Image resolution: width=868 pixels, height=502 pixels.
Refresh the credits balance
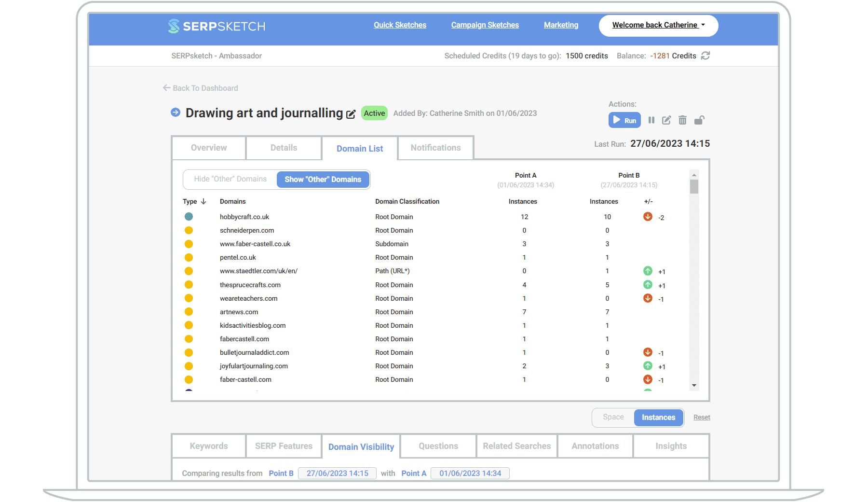coord(705,56)
